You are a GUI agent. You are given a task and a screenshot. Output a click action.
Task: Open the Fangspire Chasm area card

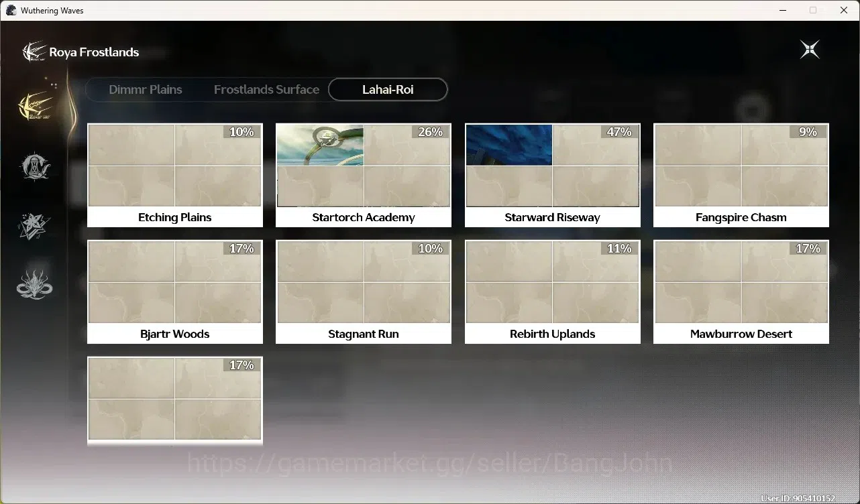pyautogui.click(x=741, y=175)
